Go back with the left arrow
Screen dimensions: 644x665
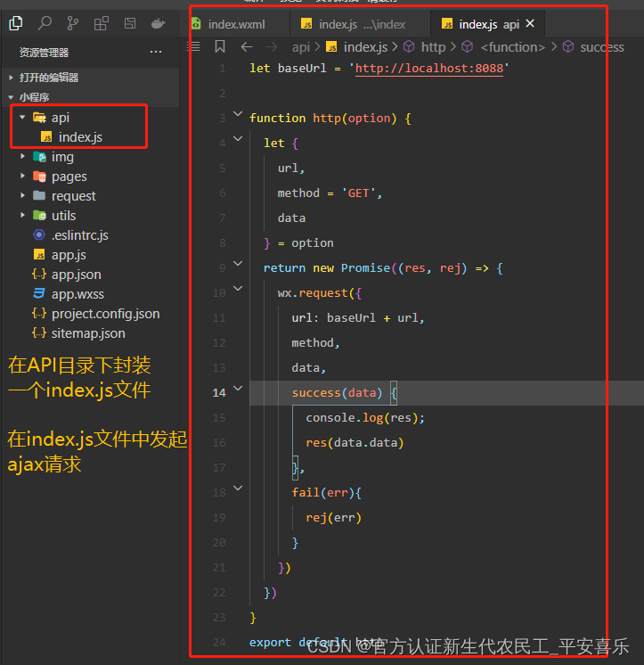tap(247, 46)
